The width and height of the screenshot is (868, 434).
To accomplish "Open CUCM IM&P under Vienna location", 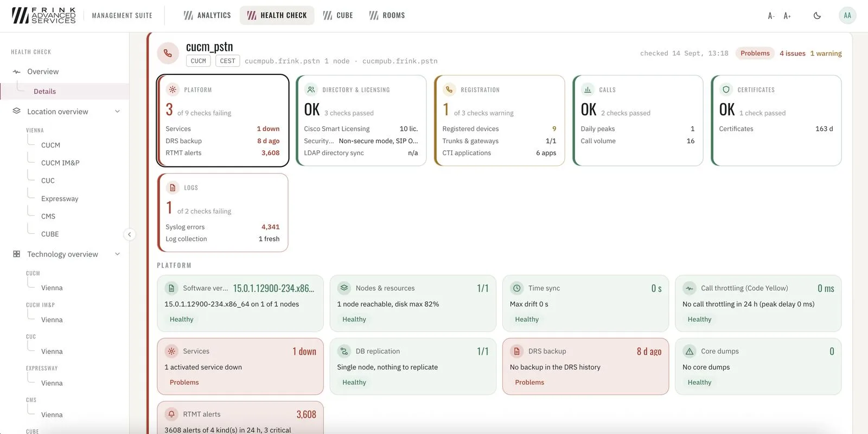I will (x=60, y=163).
